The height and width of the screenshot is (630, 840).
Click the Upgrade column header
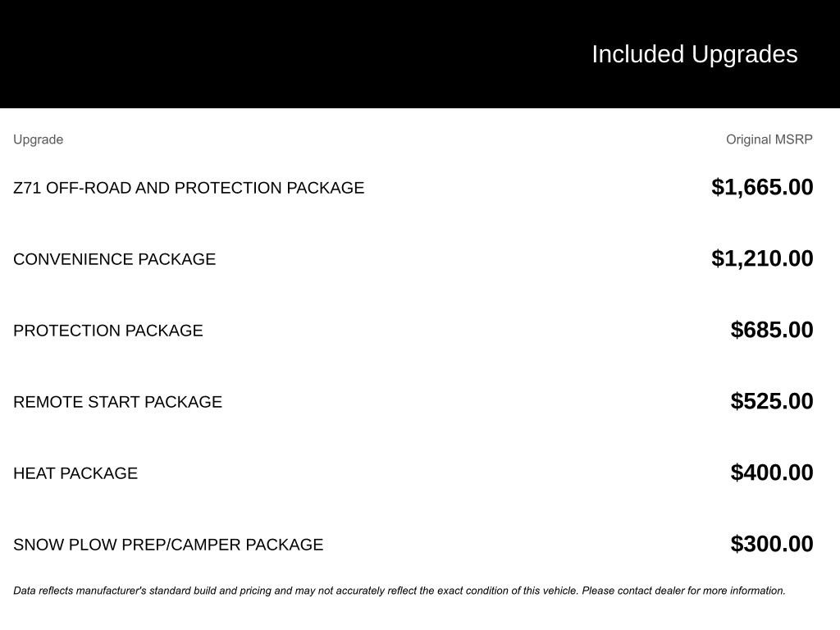pos(38,139)
